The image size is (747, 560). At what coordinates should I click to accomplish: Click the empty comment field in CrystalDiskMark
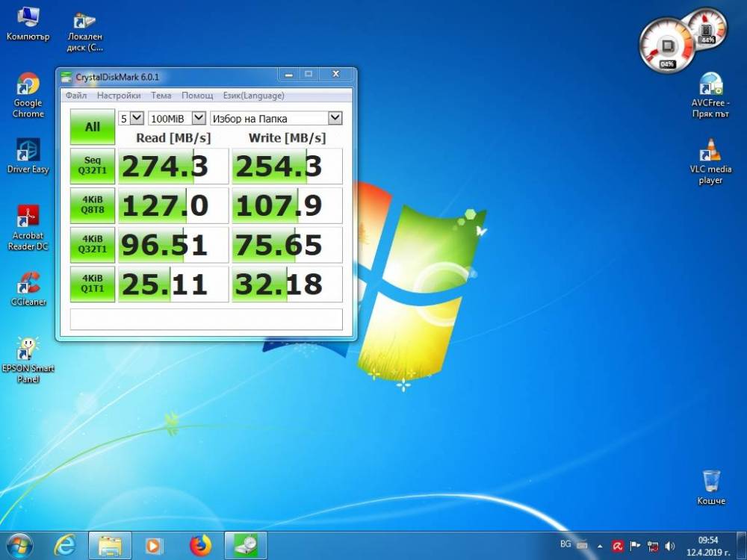click(206, 319)
